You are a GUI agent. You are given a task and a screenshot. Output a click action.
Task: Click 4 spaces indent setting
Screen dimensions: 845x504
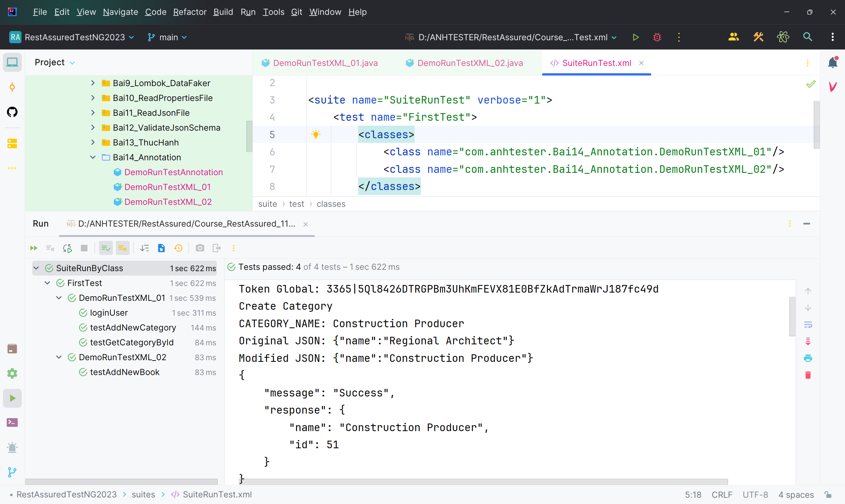tap(796, 494)
